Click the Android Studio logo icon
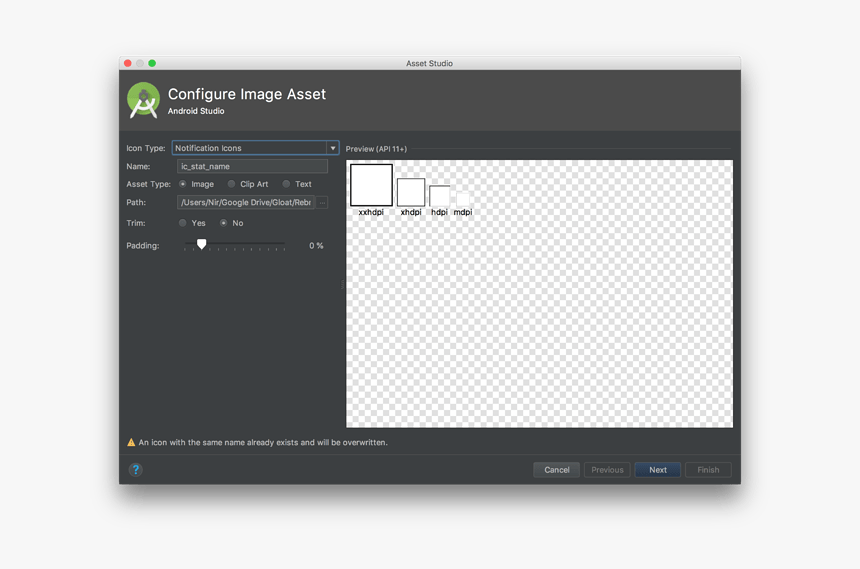Viewport: 860px width, 569px height. coord(144,100)
